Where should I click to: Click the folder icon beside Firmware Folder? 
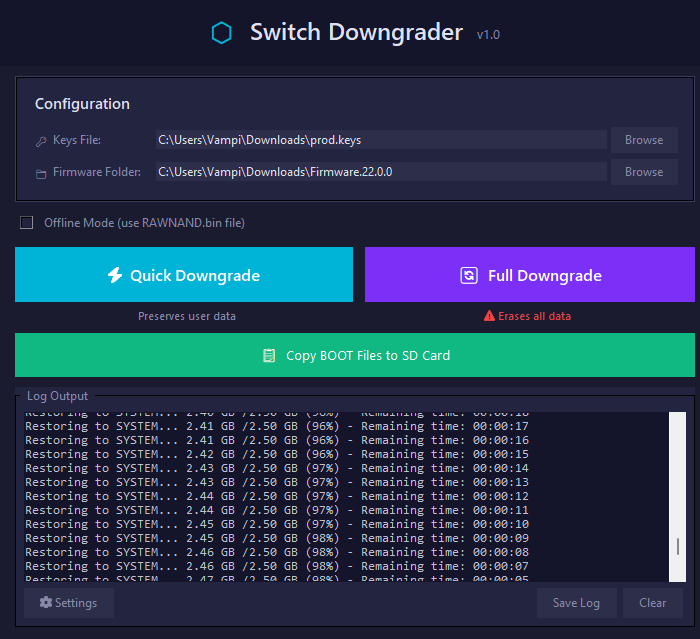pos(41,174)
